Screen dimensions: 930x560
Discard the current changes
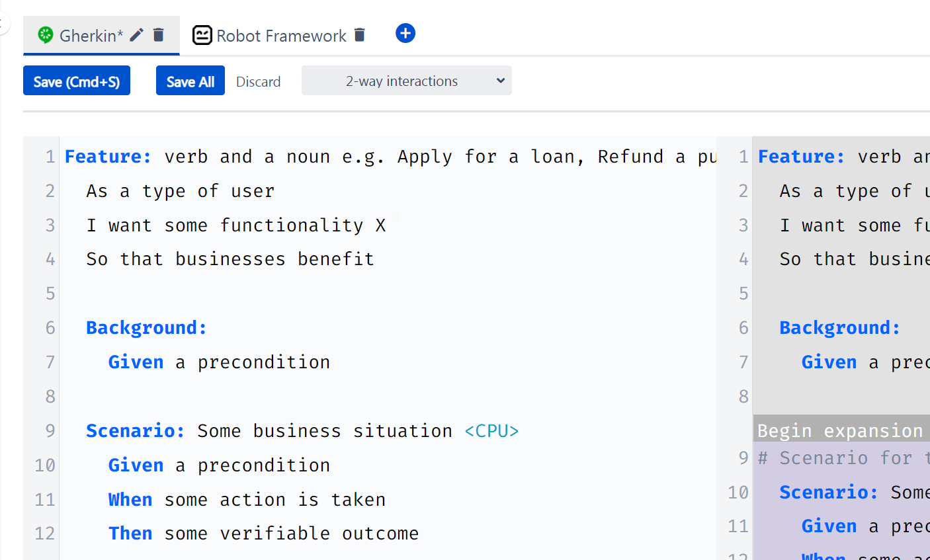(x=258, y=81)
